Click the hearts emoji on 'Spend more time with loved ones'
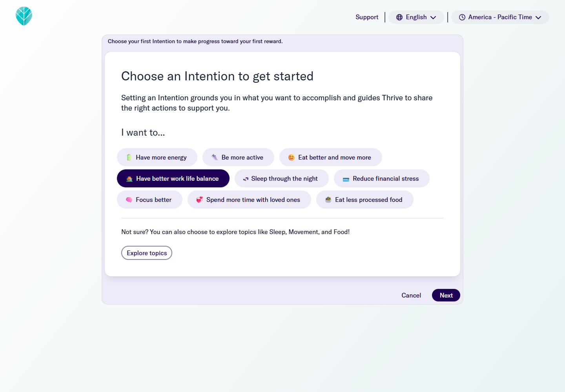Image resolution: width=565 pixels, height=392 pixels. pyautogui.click(x=199, y=200)
